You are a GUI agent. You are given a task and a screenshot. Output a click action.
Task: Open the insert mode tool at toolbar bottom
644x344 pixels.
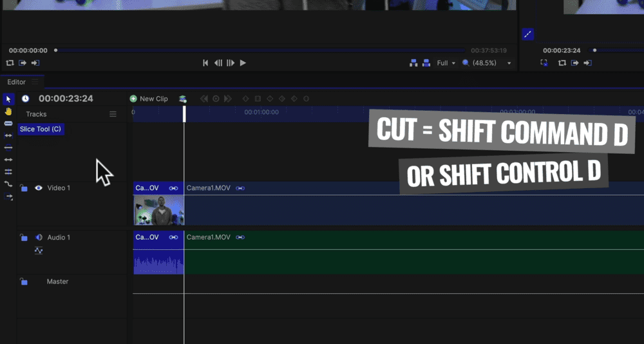(x=8, y=197)
